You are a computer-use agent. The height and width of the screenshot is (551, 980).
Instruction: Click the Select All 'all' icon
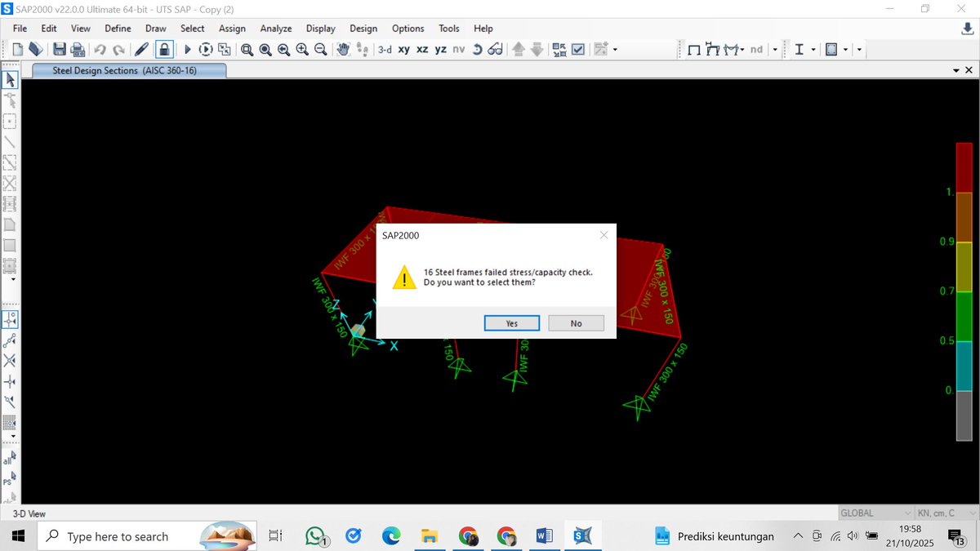pos(10,460)
